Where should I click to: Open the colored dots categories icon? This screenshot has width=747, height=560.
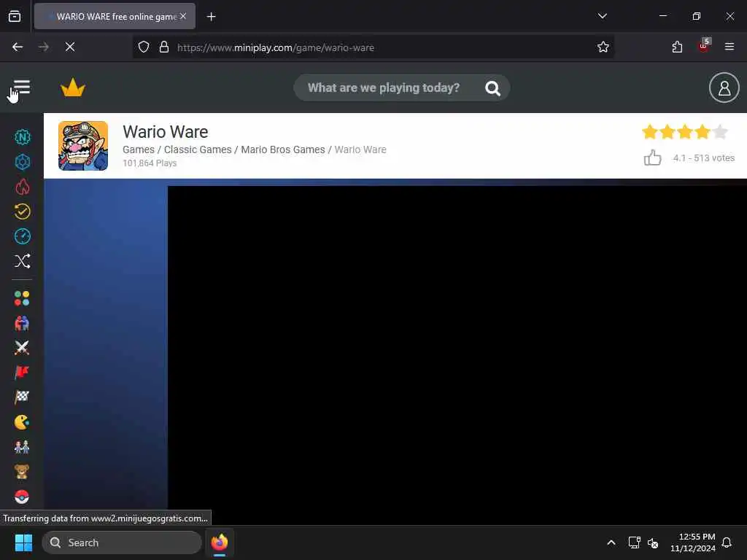pyautogui.click(x=22, y=298)
